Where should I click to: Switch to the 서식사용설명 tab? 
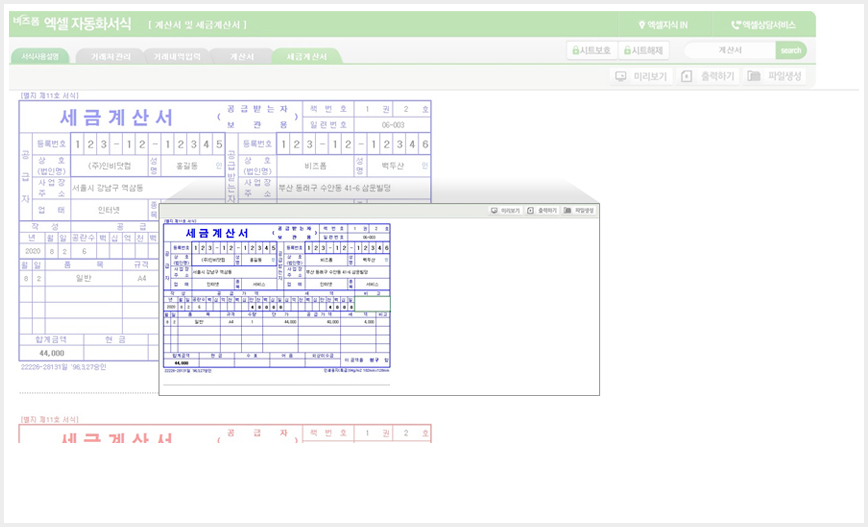pos(40,56)
